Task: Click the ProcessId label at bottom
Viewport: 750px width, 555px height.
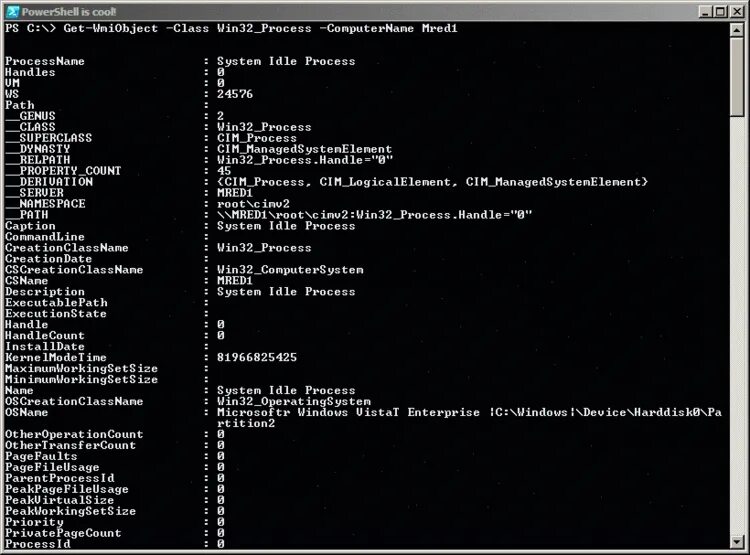Action: pyautogui.click(x=38, y=544)
